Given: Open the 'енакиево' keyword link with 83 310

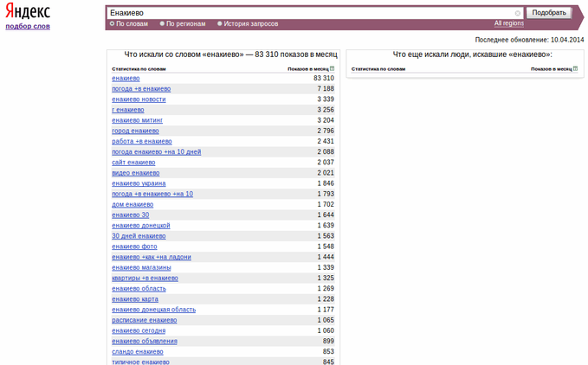Looking at the screenshot, I should (x=126, y=78).
